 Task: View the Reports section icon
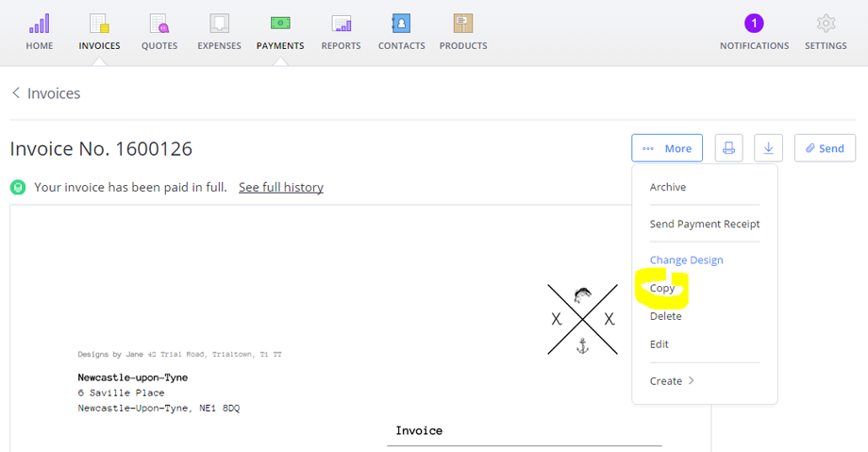(341, 24)
